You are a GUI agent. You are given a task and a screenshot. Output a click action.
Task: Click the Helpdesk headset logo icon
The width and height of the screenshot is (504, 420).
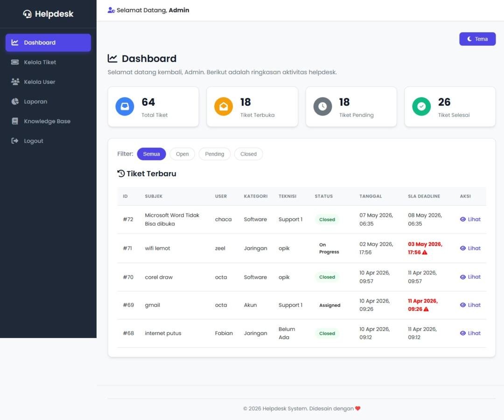tap(27, 14)
